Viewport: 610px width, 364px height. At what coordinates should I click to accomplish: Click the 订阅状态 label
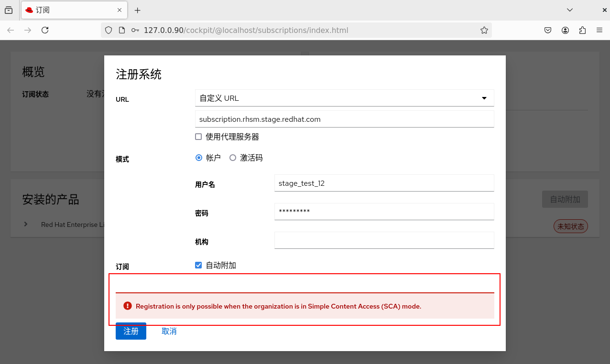tap(35, 94)
